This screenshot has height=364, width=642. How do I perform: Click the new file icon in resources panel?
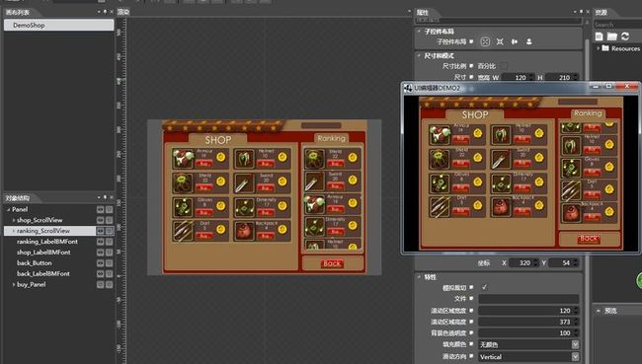(599, 36)
